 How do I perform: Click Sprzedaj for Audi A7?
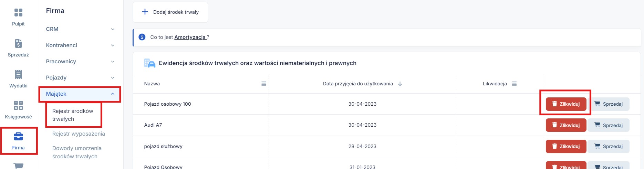(609, 125)
